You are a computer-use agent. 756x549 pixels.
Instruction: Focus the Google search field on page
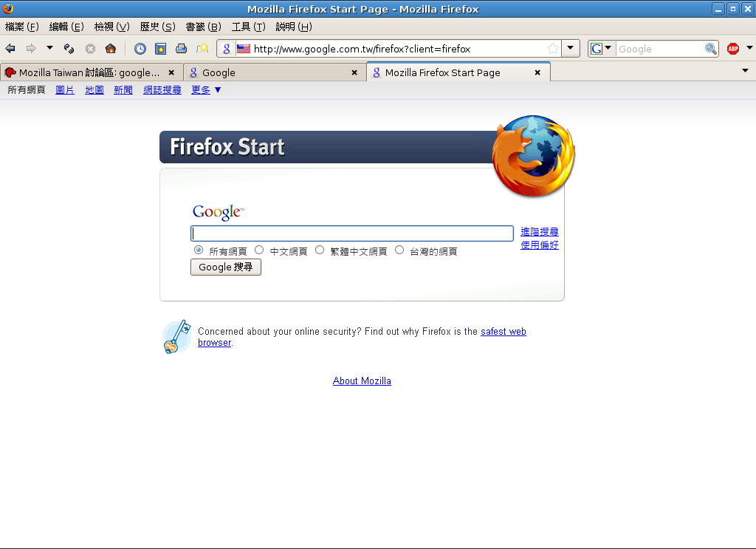click(x=352, y=233)
